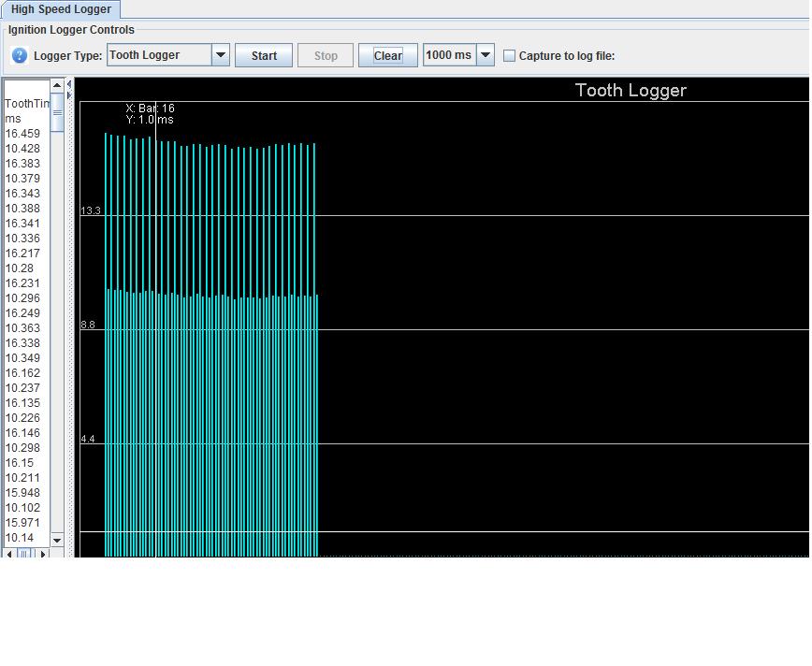
Task: Click the horizontal scrollbar thumb below list
Action: (26, 554)
